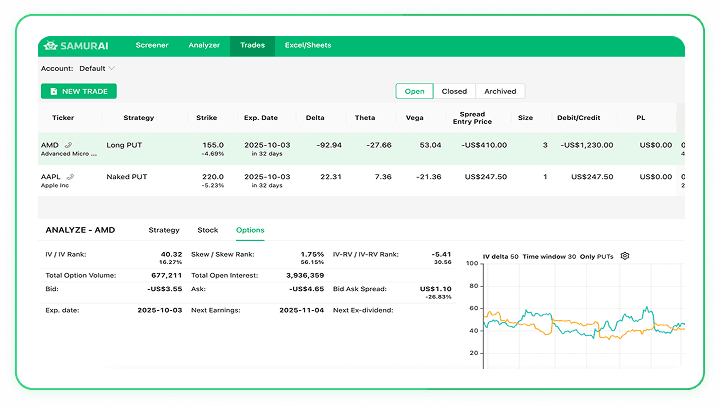Click debit value -US$1,230.00
This screenshot has width=720, height=407.
(x=587, y=145)
